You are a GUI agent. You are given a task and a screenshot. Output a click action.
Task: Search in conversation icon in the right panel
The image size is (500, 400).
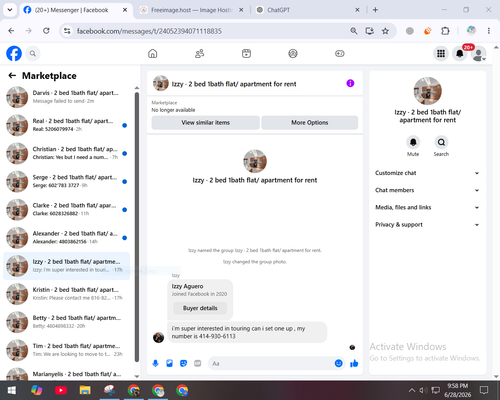point(441,142)
